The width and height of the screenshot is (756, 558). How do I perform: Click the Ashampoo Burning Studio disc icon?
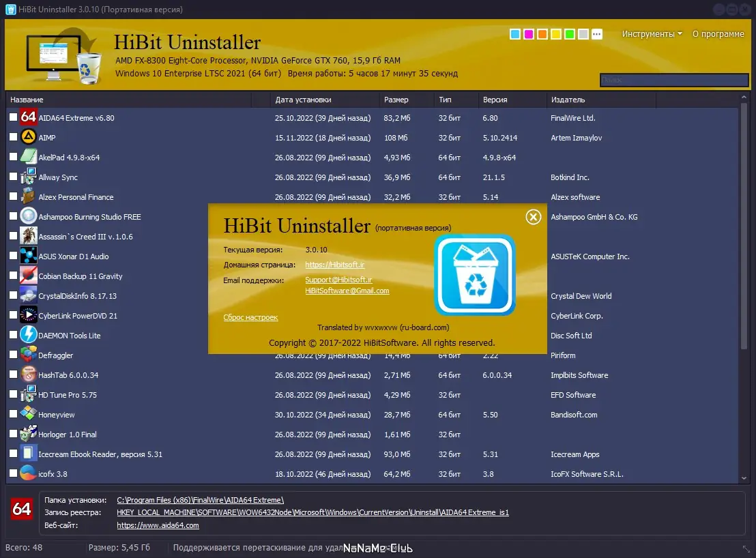pos(29,216)
